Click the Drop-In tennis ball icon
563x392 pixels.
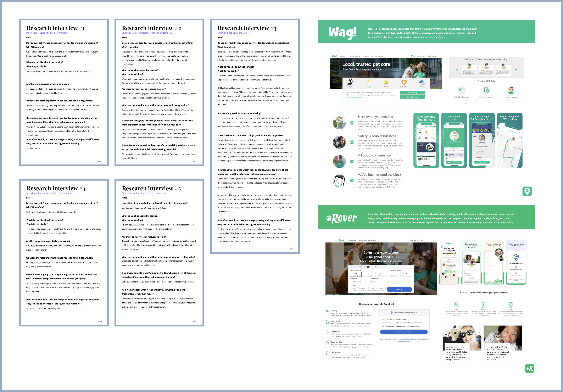click(386, 82)
